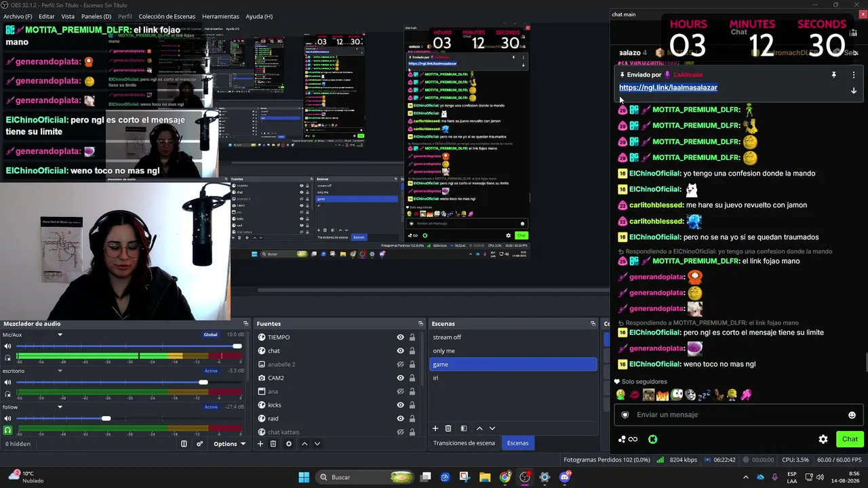This screenshot has height=488, width=868.
Task: Hide the TIEMPO source
Action: click(400, 338)
